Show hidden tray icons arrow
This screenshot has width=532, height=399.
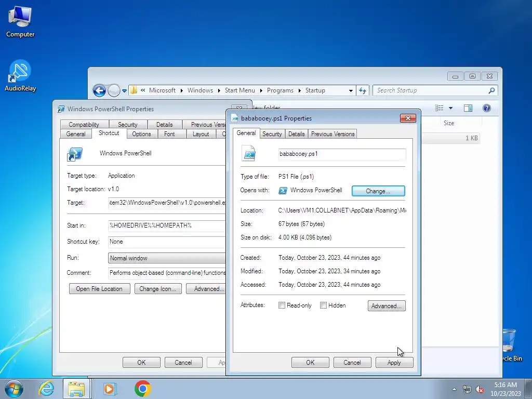tap(454, 389)
